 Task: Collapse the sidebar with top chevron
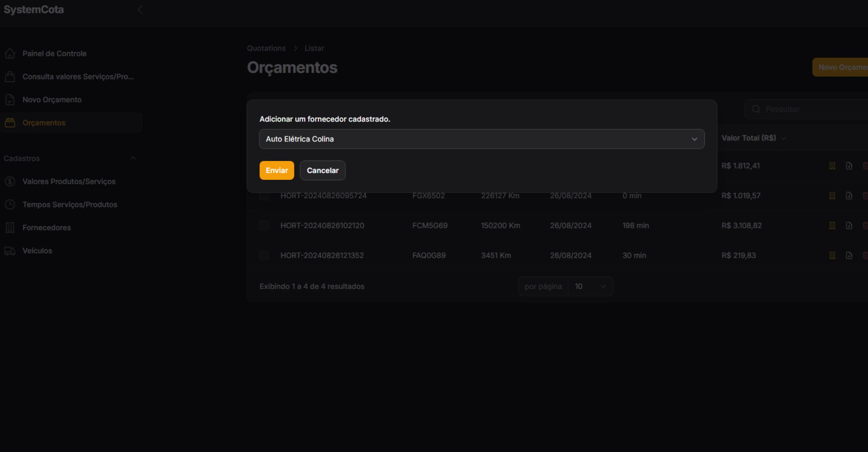(x=140, y=9)
